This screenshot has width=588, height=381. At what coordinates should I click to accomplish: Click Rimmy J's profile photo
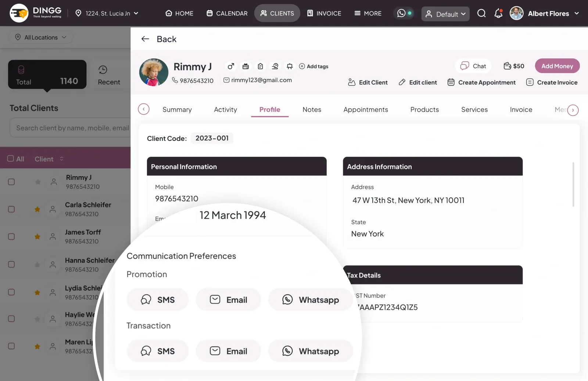point(154,72)
